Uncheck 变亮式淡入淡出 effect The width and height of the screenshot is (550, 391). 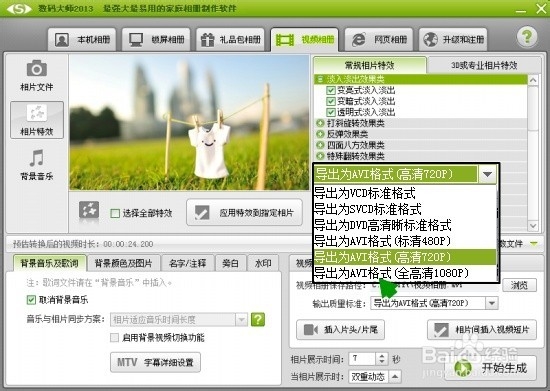330,90
